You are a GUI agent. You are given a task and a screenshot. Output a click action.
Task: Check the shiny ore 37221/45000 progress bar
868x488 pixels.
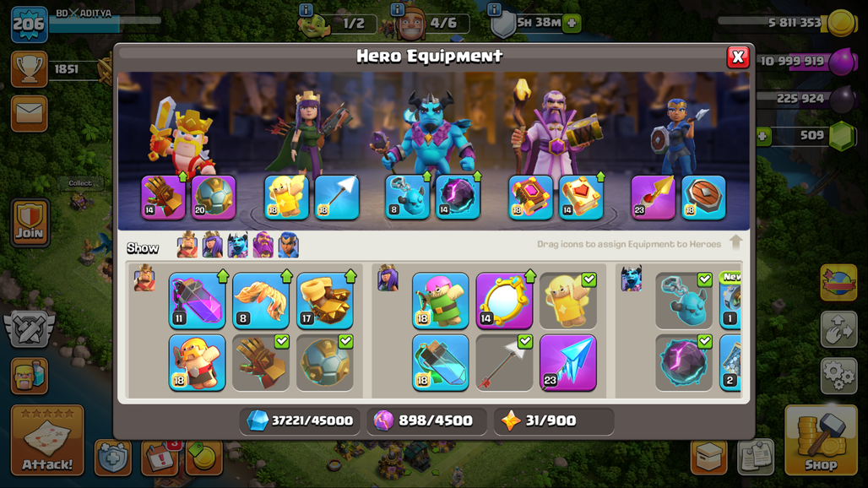[x=300, y=421]
